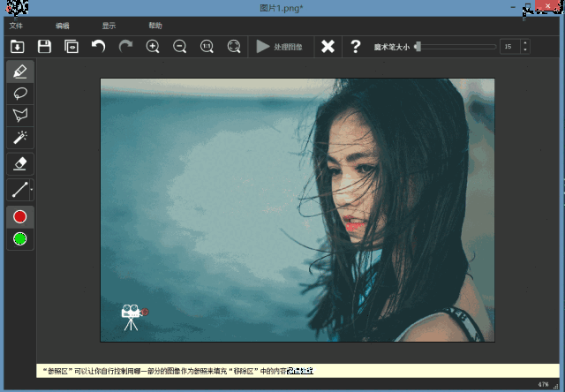
Task: Adjust the 魔术笔大小 slider handle
Action: coord(418,47)
